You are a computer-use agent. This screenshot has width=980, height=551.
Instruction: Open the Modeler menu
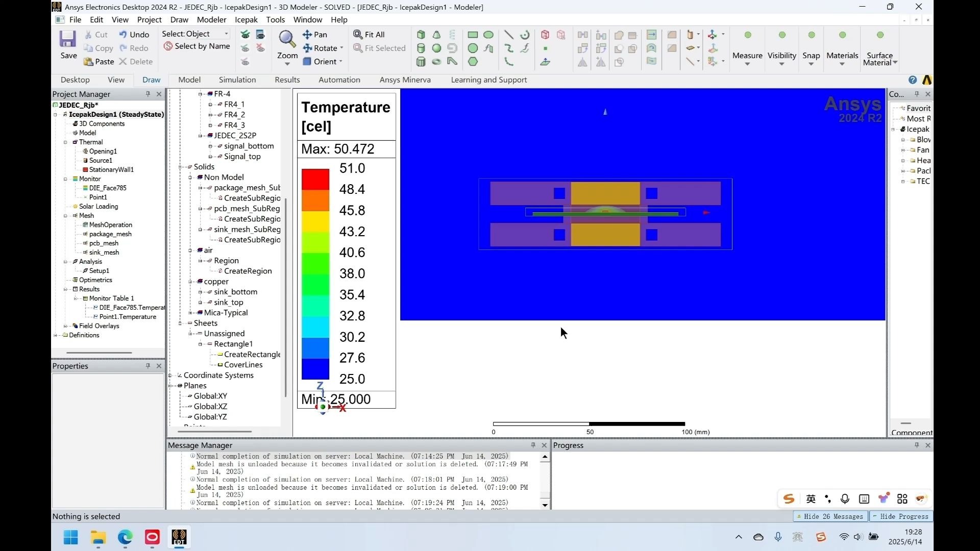211,19
